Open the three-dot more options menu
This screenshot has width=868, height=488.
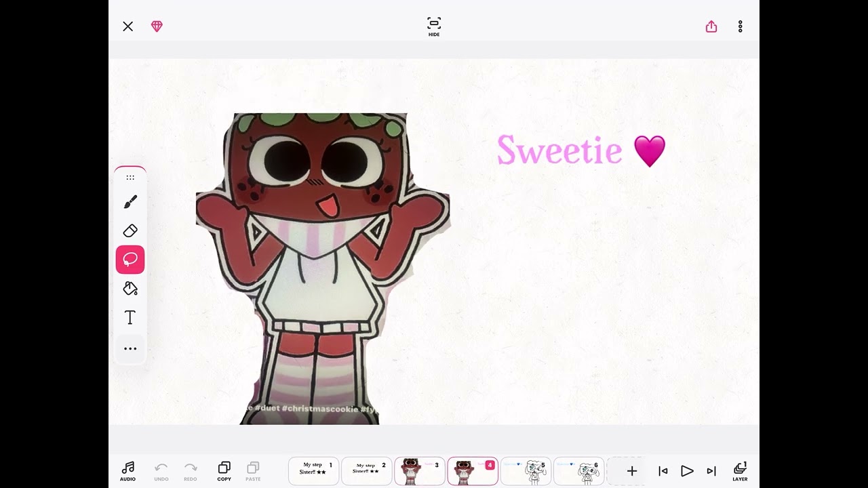point(741,26)
